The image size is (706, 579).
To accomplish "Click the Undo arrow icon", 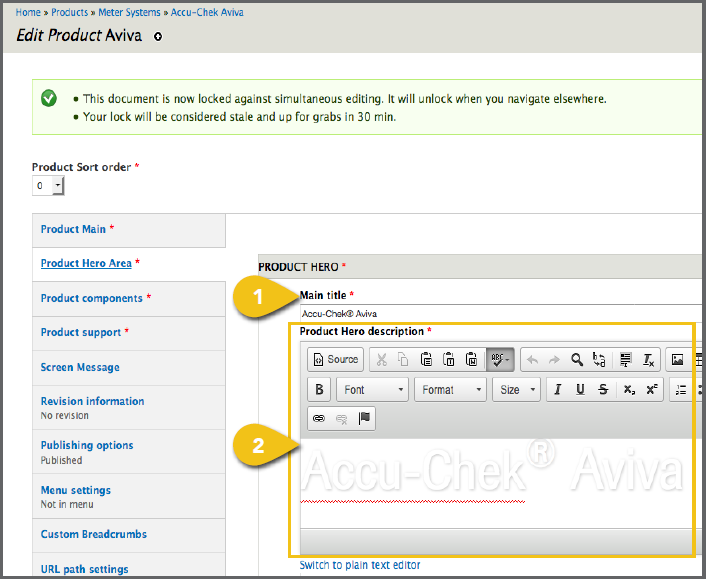I will 533,360.
